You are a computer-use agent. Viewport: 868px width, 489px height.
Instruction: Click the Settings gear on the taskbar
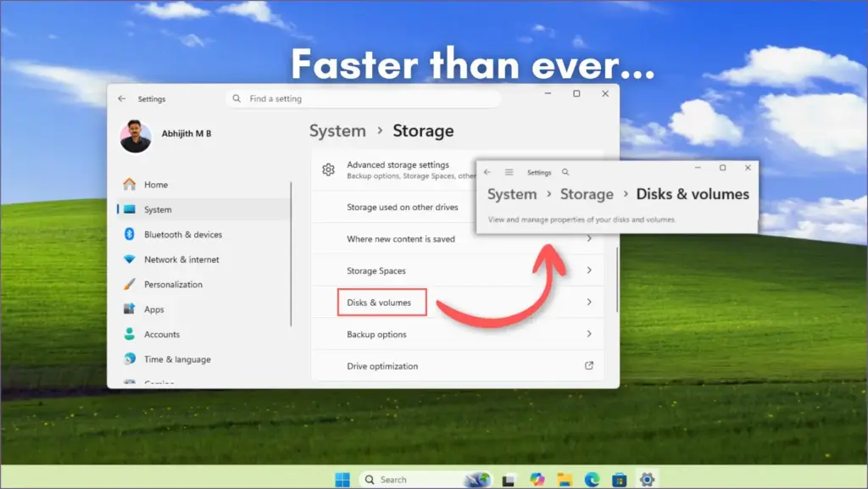click(647, 480)
